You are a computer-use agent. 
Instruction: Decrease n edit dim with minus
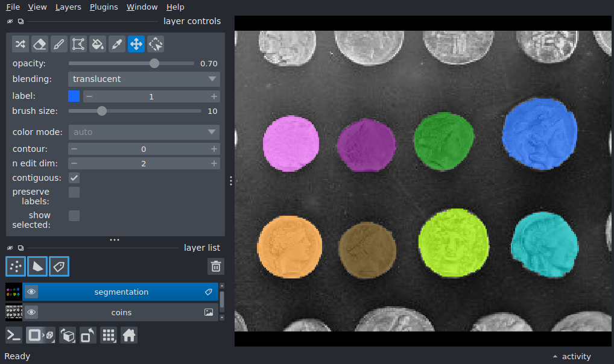[74, 163]
